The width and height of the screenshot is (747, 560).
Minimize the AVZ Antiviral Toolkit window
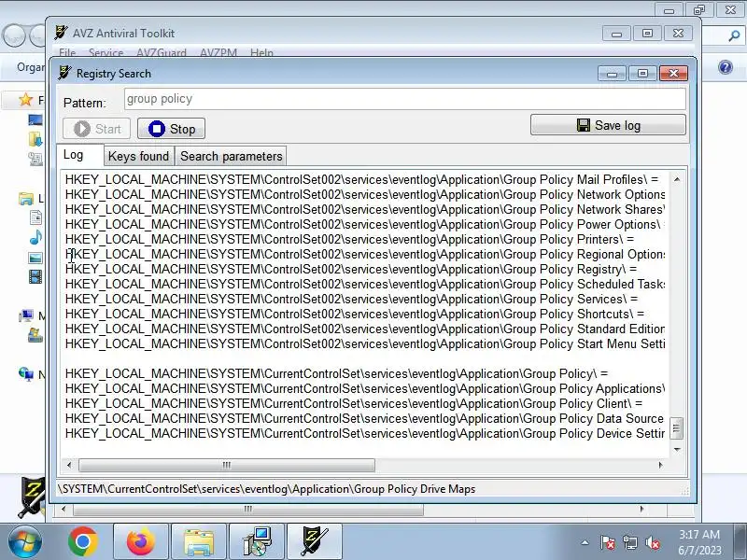tap(616, 34)
